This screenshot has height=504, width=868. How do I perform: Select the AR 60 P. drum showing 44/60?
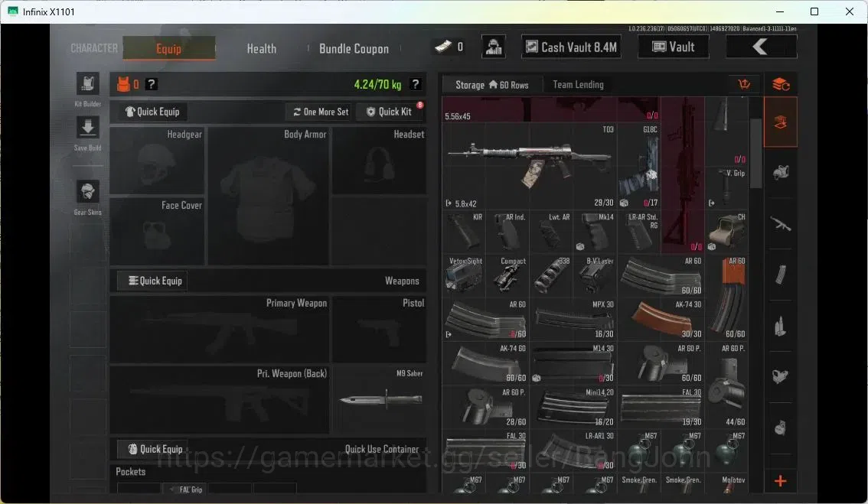coord(727,385)
